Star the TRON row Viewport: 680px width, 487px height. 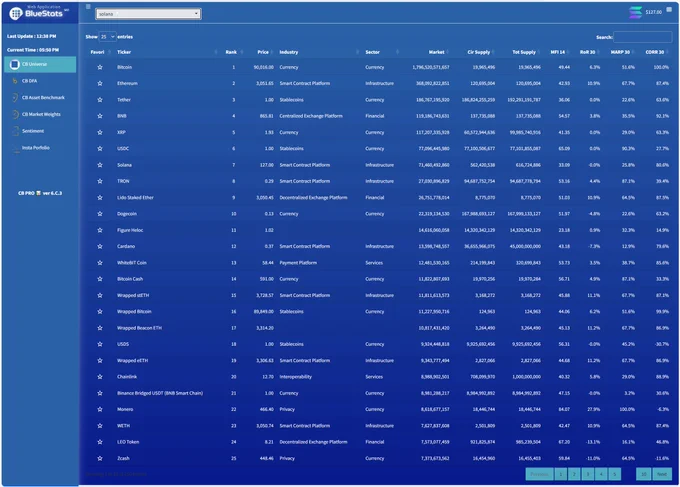point(100,181)
